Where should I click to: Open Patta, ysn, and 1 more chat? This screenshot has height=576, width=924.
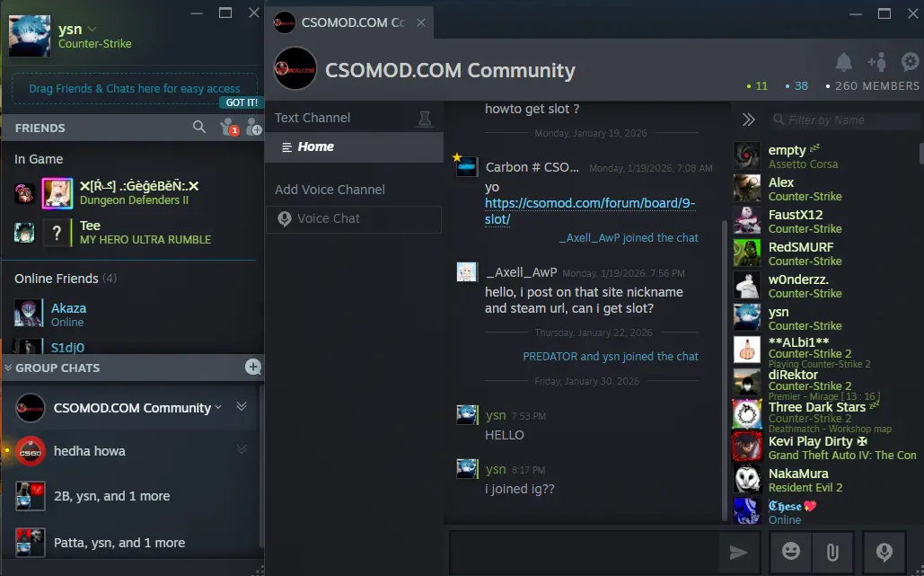tap(131, 543)
